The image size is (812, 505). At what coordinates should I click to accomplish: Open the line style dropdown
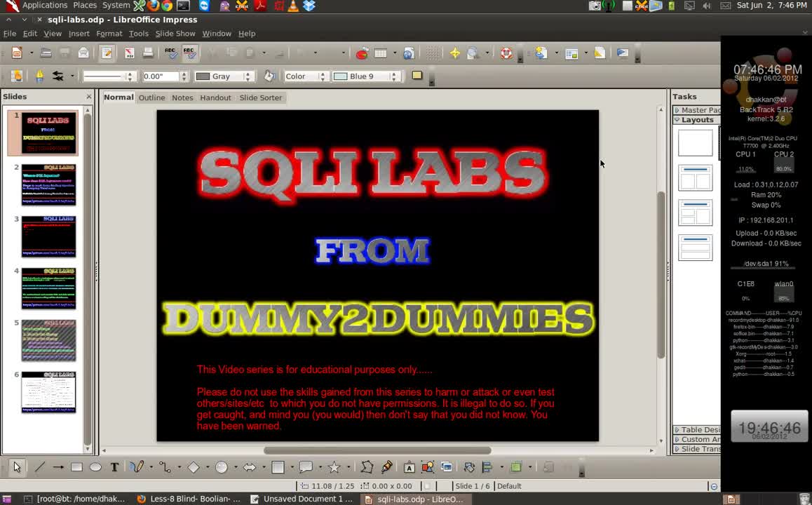point(130,76)
